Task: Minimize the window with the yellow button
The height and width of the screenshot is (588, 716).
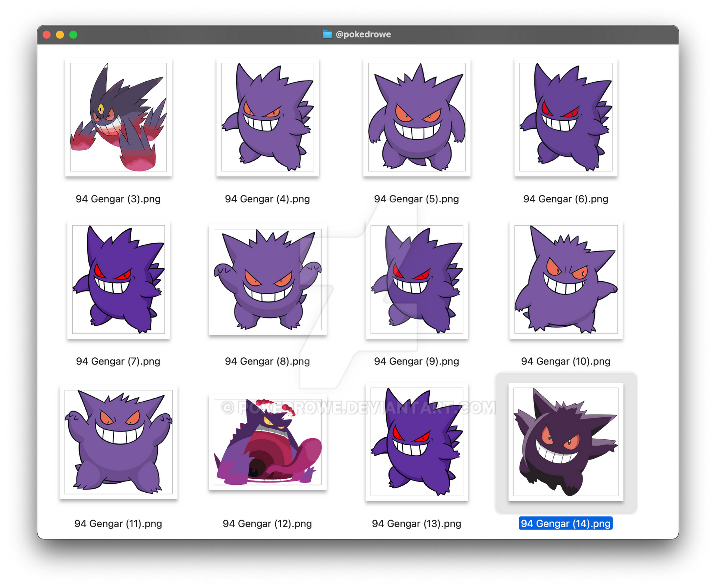Action: [x=60, y=35]
